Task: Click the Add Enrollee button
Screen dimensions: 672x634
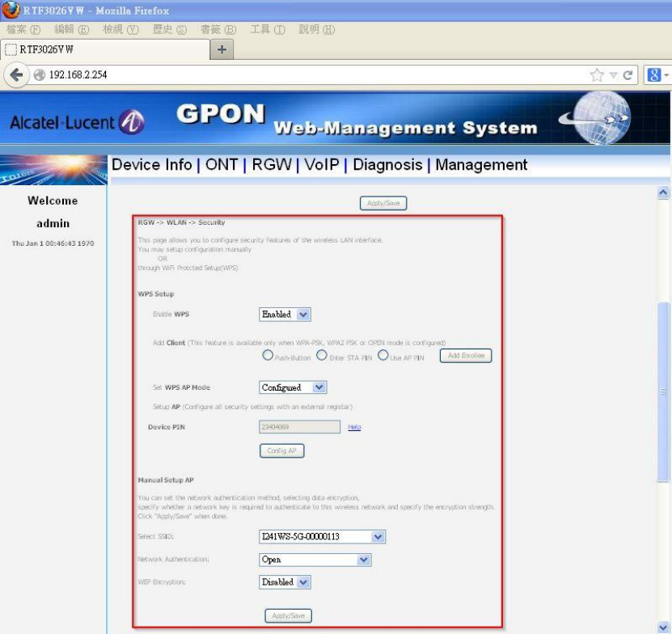Action: 466,356
